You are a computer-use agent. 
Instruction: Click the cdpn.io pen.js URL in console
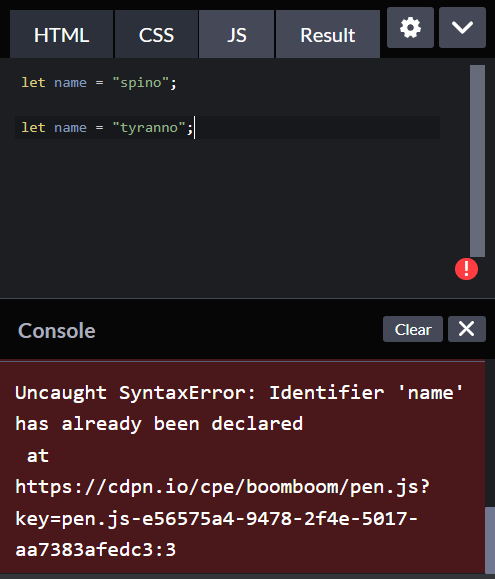pos(223,518)
